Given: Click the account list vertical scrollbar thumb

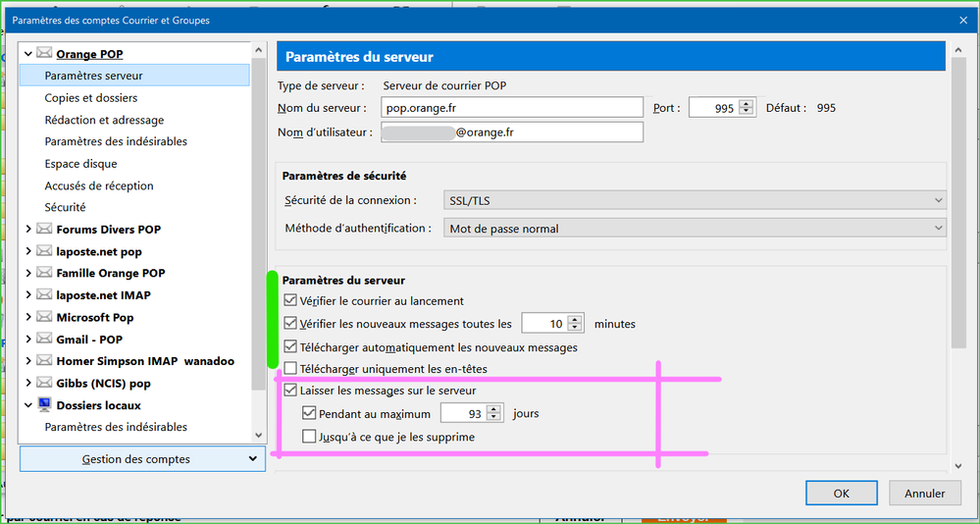Looking at the screenshot, I should point(259,223).
